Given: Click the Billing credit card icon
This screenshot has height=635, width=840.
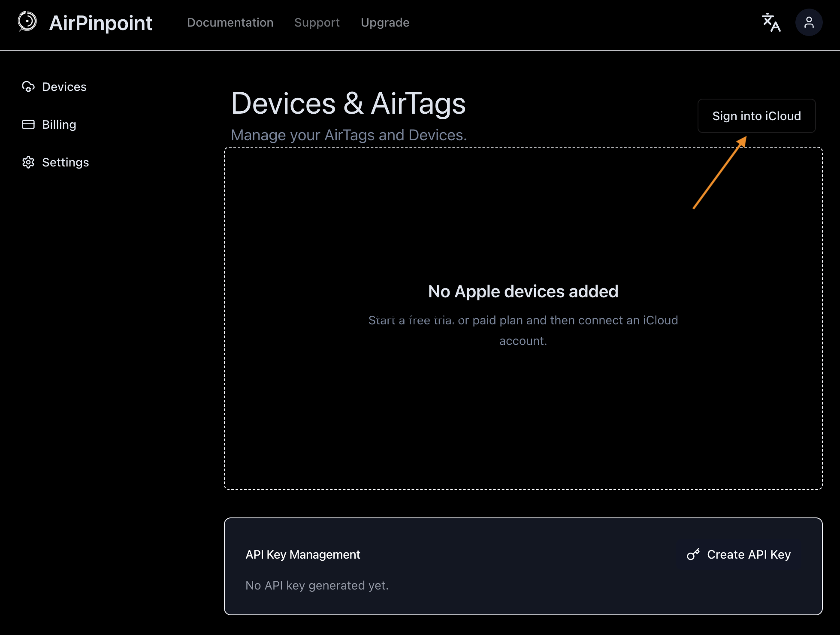Looking at the screenshot, I should [28, 124].
